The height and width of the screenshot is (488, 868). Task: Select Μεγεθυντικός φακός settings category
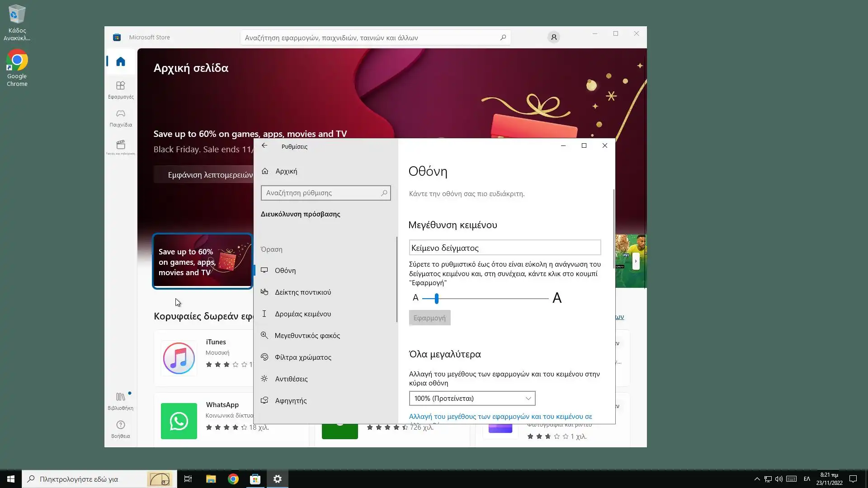coord(307,336)
